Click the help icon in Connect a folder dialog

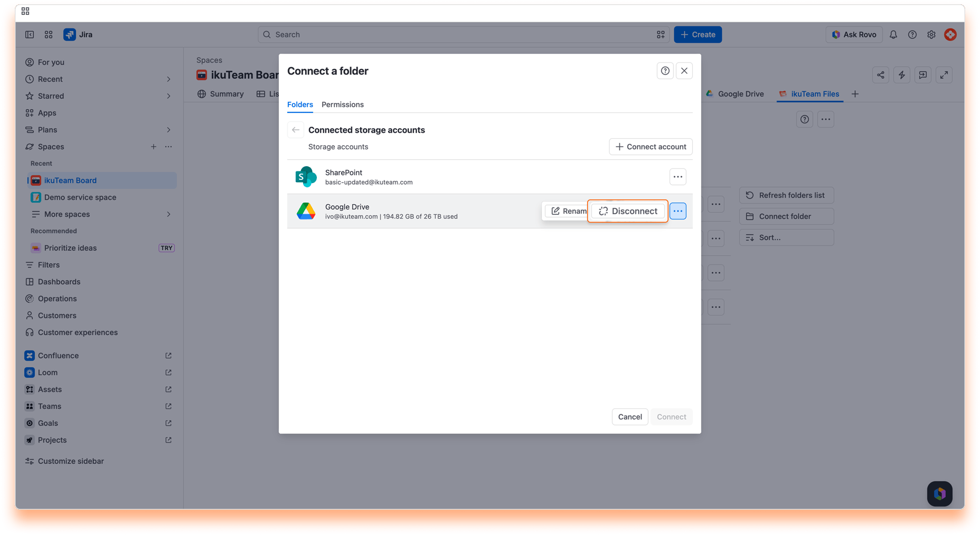click(665, 71)
